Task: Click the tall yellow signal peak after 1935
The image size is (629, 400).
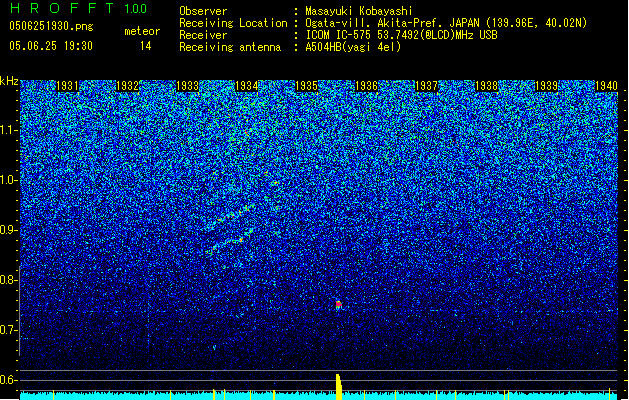Action: pyautogui.click(x=339, y=387)
